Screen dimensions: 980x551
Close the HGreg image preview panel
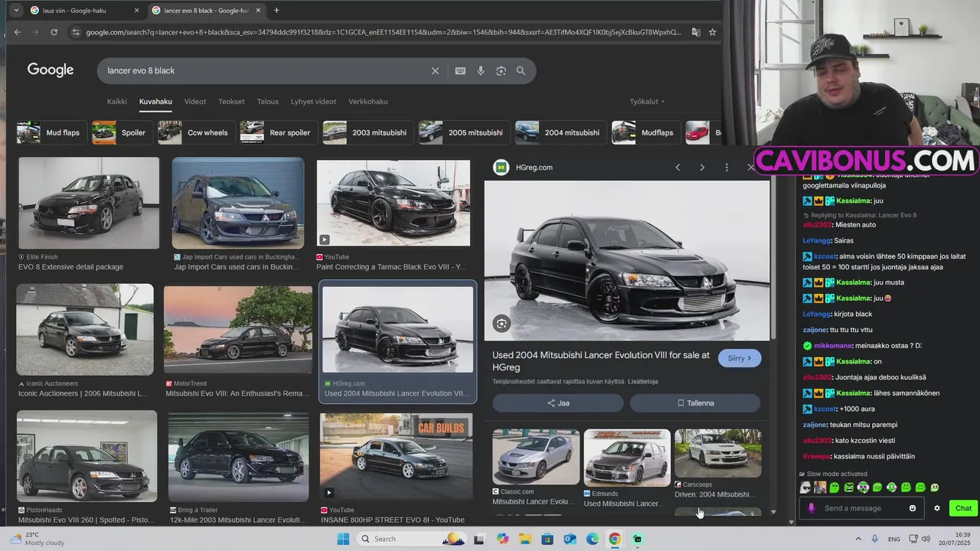pos(750,168)
